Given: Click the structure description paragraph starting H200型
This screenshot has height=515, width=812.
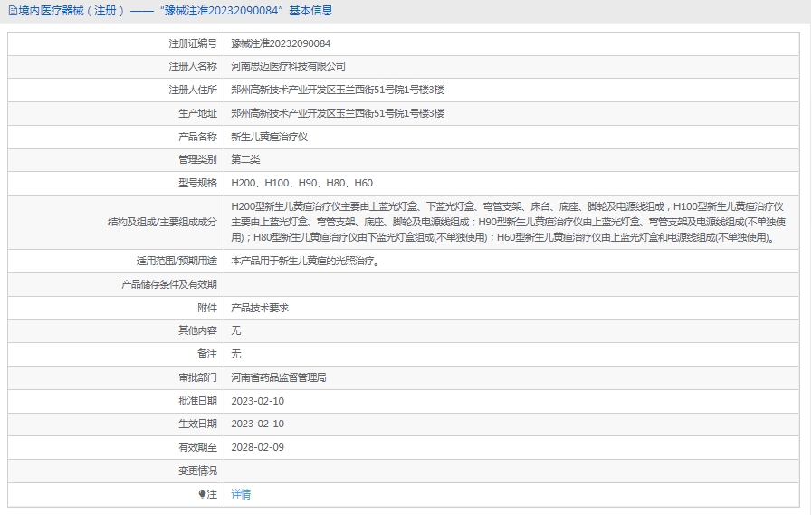Looking at the screenshot, I should pos(509,222).
